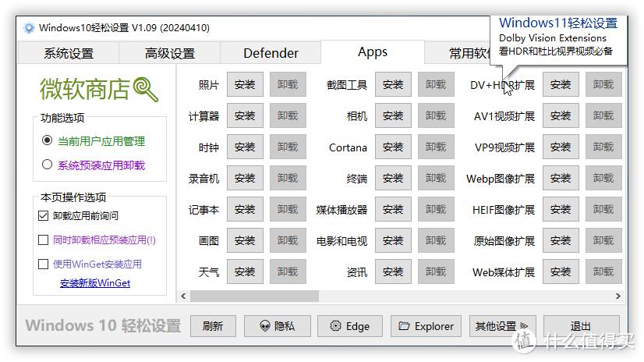Open the 隐私 privacy button
Viewport: 644px width, 362px height.
(x=278, y=326)
